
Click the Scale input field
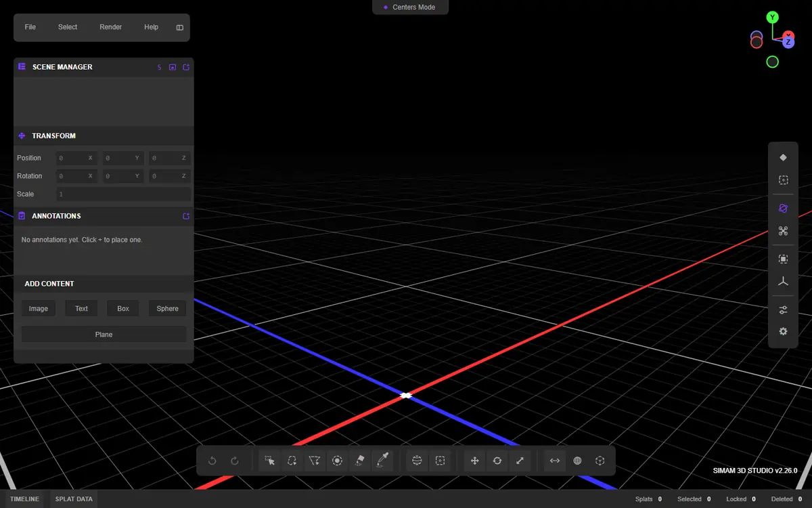coord(124,194)
